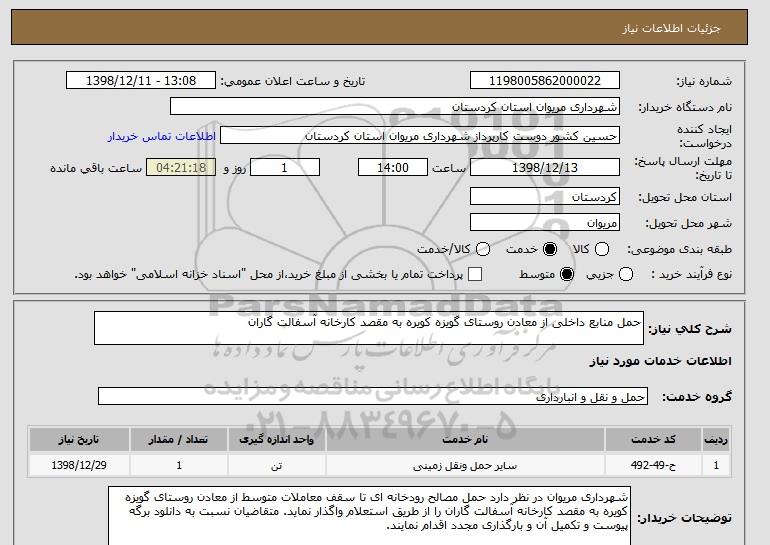Viewport: 770px width, 545px height.
Task: Click the response deadline date 1398/12/13
Action: pyautogui.click(x=545, y=167)
